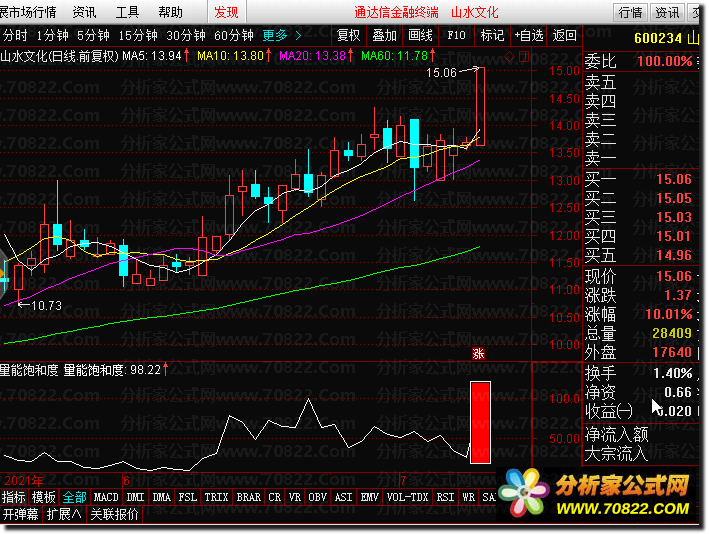Viewport: 709px width, 534px height.
Task: Open the 资讯 menu next to 工具
Action: [x=85, y=12]
